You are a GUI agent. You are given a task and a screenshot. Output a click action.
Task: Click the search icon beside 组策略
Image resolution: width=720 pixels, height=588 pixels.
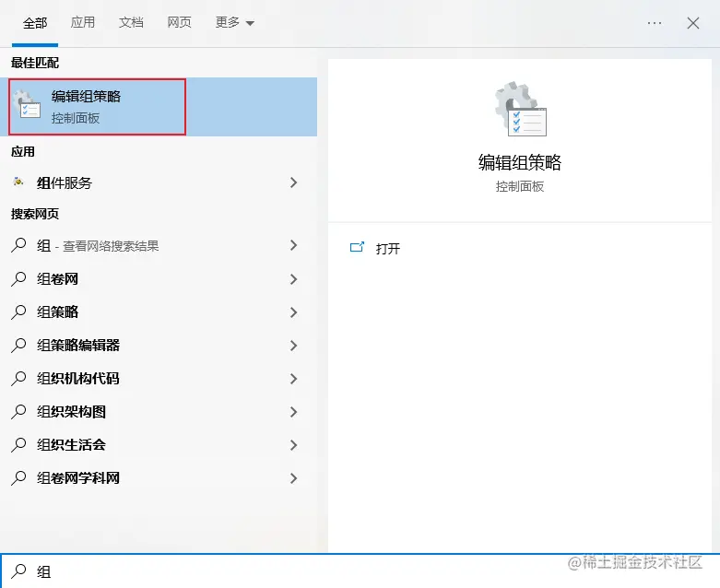point(18,312)
